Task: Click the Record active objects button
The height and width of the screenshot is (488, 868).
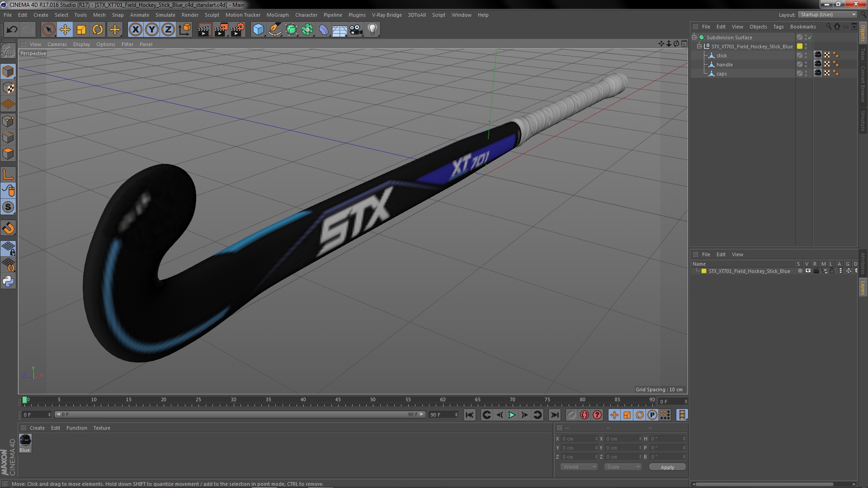Action: pyautogui.click(x=571, y=415)
